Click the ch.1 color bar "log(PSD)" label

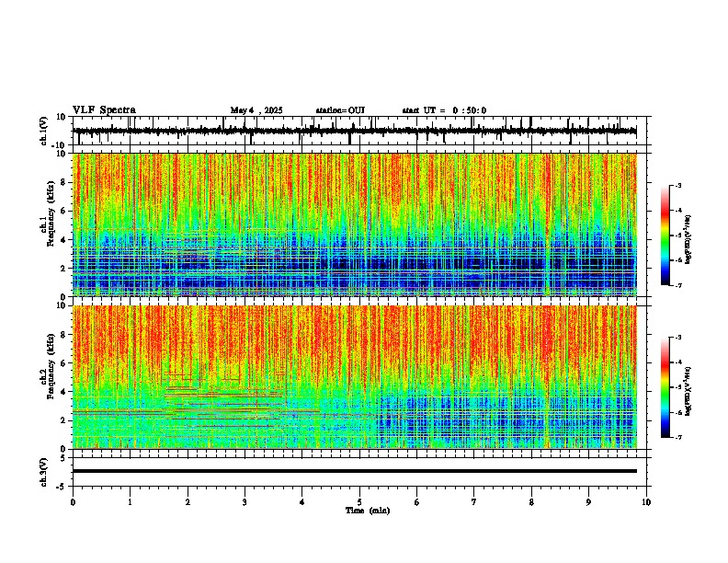pos(688,240)
